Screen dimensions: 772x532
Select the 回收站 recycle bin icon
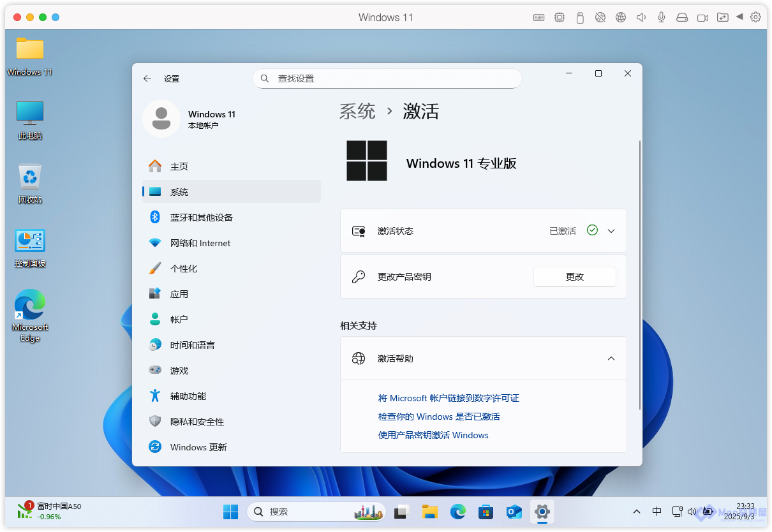[30, 184]
